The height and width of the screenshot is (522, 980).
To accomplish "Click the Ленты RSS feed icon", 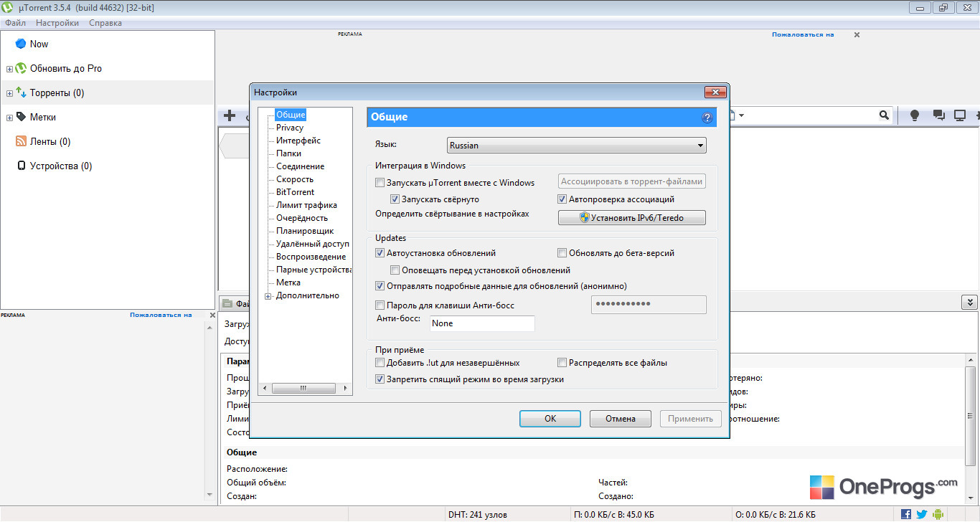I will 21,141.
